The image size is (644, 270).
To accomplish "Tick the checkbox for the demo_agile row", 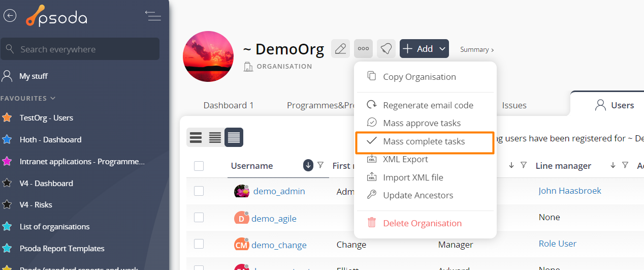I will click(199, 217).
